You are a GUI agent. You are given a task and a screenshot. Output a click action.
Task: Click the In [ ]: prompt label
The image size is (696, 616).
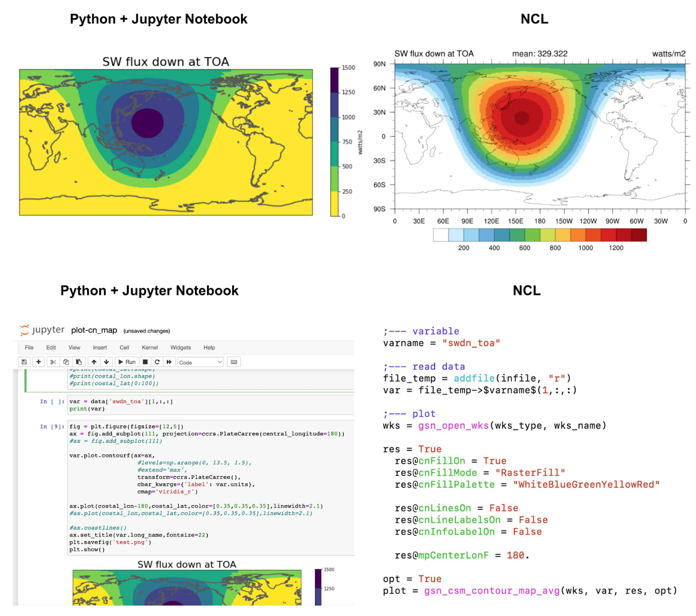[x=52, y=401]
